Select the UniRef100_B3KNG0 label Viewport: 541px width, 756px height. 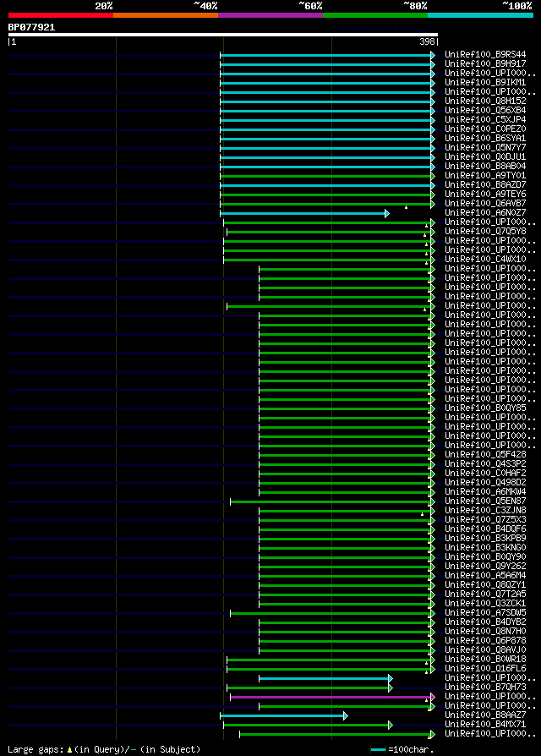click(485, 548)
